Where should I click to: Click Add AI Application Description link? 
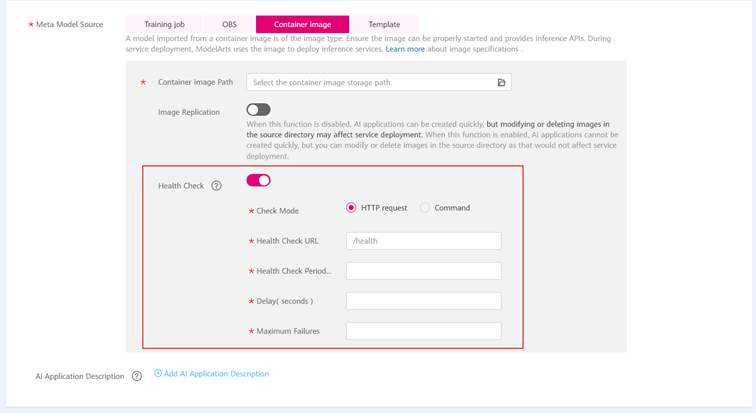[x=216, y=374]
